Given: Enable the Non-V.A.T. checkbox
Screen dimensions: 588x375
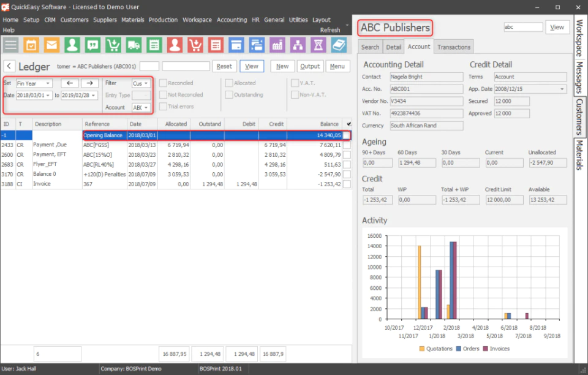Looking at the screenshot, I should [295, 94].
